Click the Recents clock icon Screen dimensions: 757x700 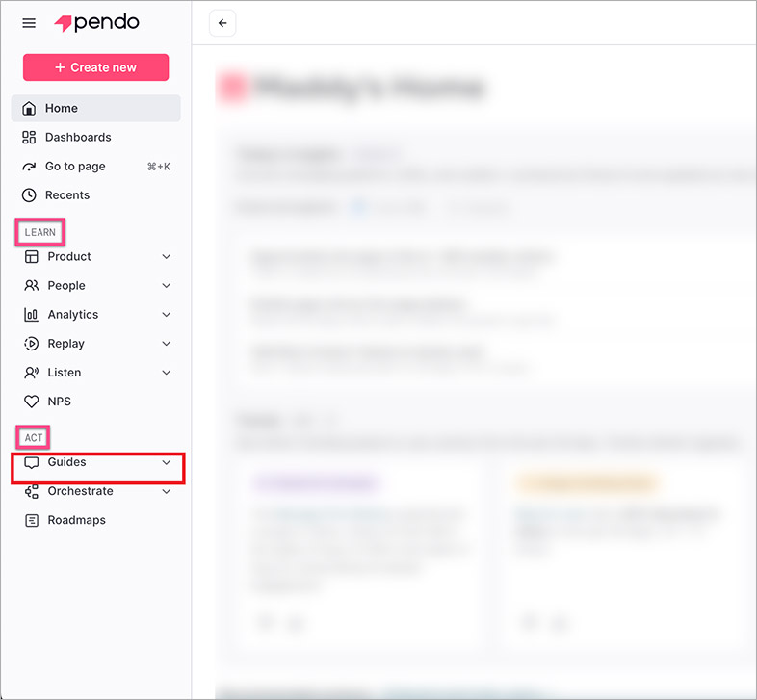click(x=29, y=194)
